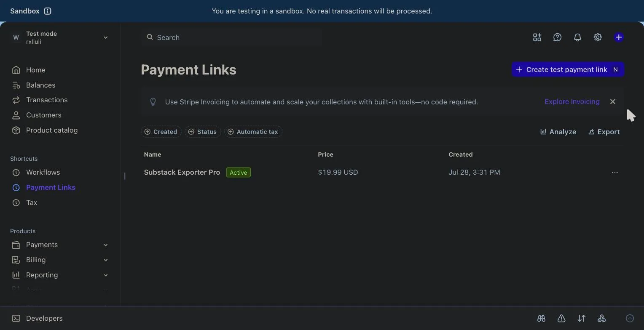
Task: Open notifications bell
Action: [x=577, y=37]
